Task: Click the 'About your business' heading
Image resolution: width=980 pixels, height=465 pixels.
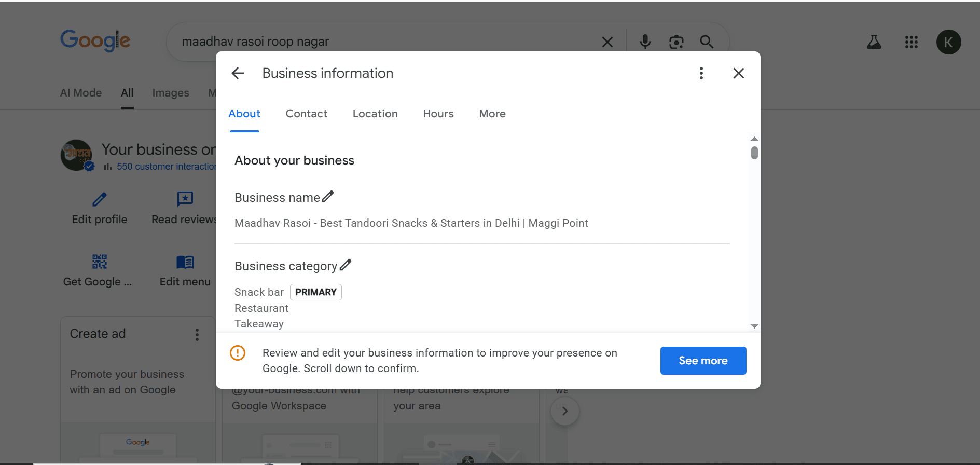Action: point(294,160)
